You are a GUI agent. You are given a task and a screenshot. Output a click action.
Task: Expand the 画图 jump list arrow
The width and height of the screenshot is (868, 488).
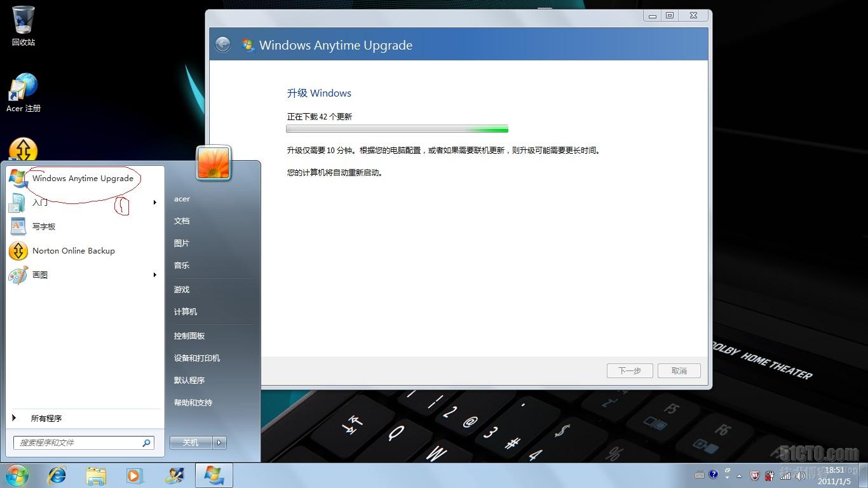154,275
